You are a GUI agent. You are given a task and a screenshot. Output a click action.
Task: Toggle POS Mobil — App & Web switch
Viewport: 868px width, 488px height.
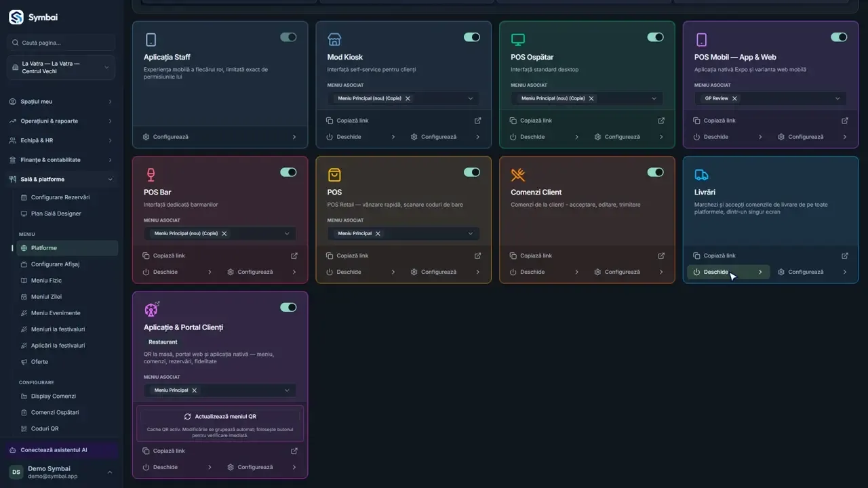[839, 37]
